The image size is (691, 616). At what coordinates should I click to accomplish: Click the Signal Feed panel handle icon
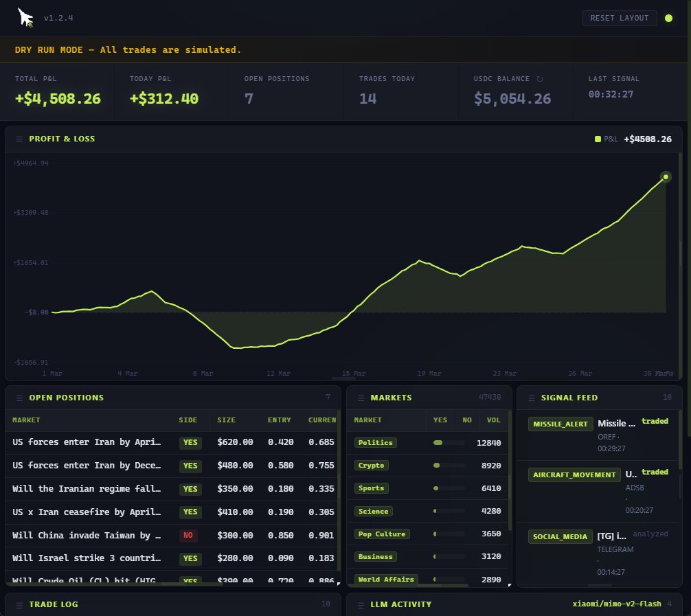point(532,398)
